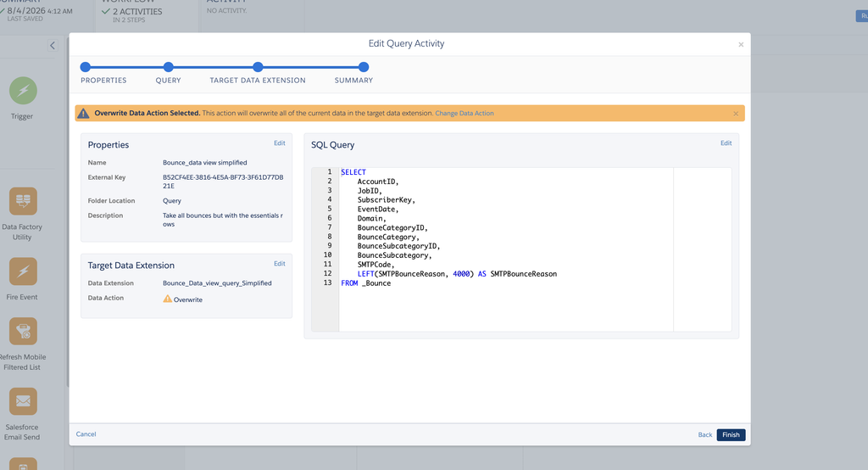Click the BounceSubcategoryID line
Image resolution: width=868 pixels, height=470 pixels.
[x=398, y=246]
